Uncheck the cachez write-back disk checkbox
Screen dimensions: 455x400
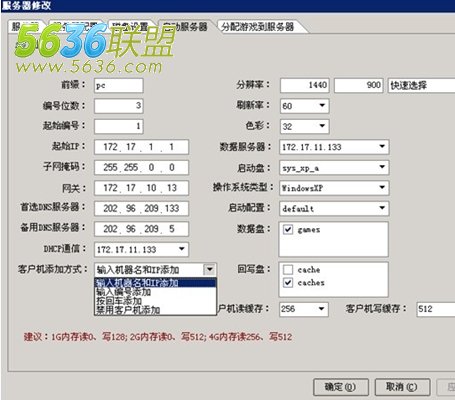288,283
